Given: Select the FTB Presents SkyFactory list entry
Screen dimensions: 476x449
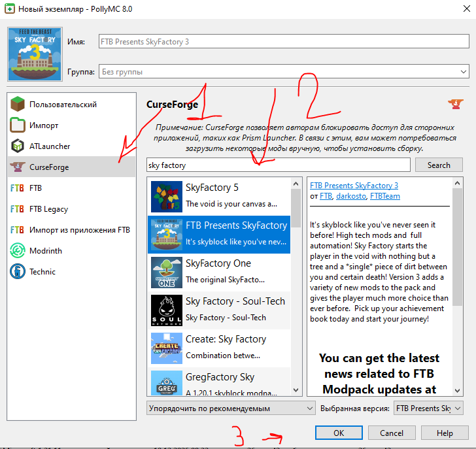Looking at the screenshot, I should [219, 234].
